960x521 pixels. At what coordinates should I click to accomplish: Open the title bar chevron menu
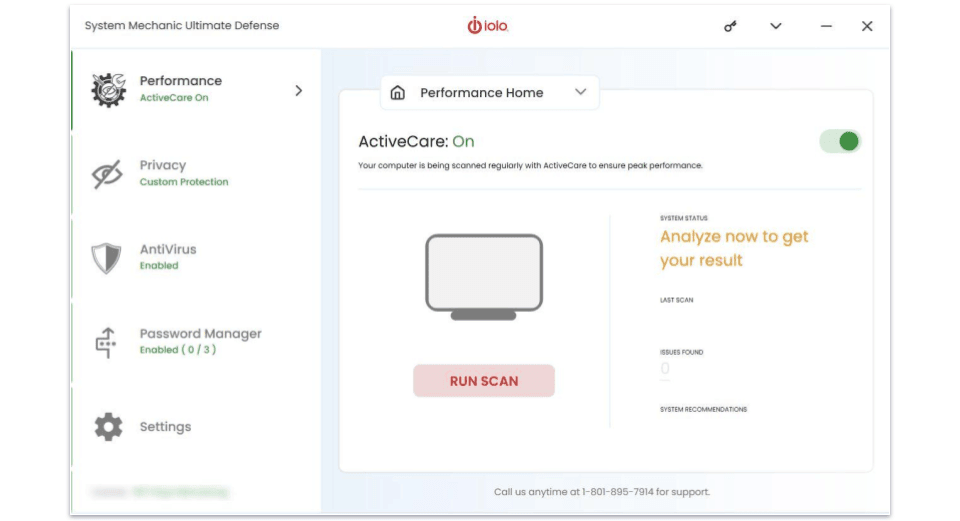(776, 26)
